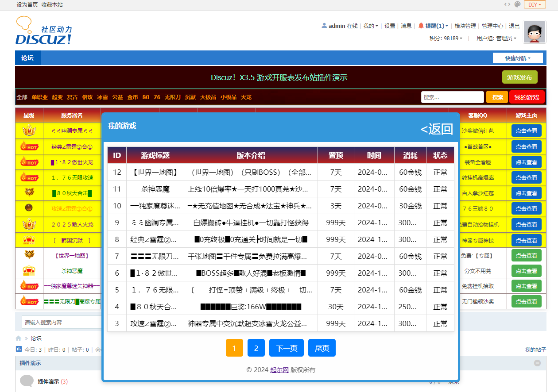Click 退出 to log out
Screen dimensions: 558x392
[514, 26]
